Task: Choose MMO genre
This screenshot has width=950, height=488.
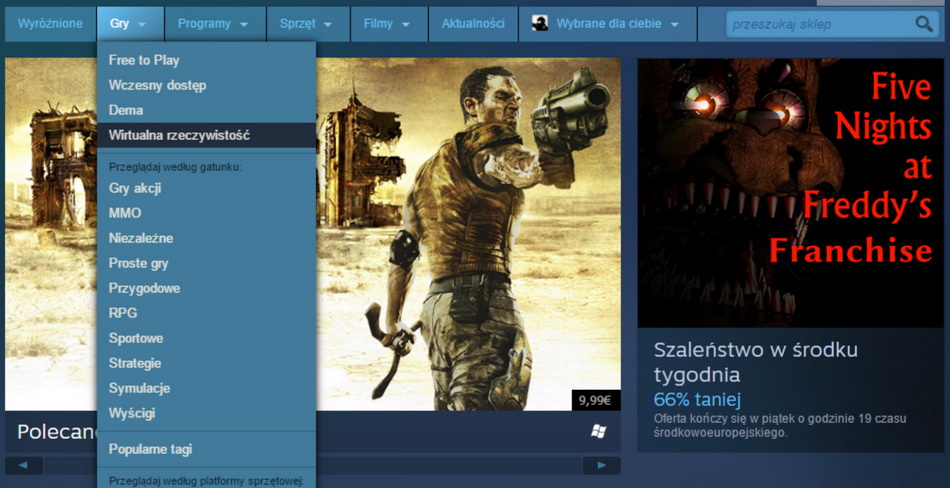Action: (206, 213)
